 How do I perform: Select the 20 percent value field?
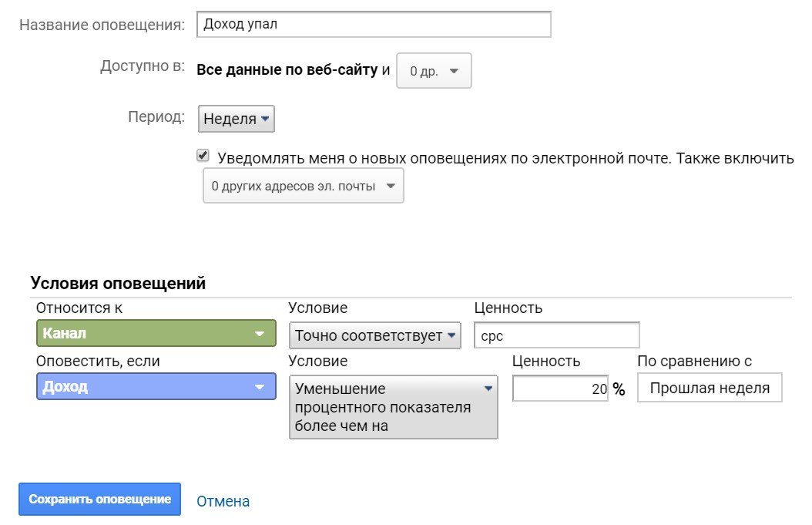[x=560, y=388]
